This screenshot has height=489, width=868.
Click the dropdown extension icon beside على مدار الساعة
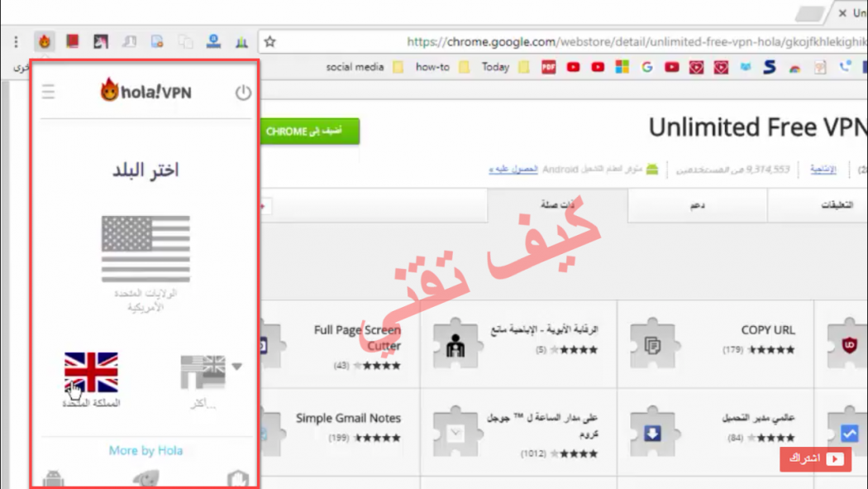pos(455,433)
